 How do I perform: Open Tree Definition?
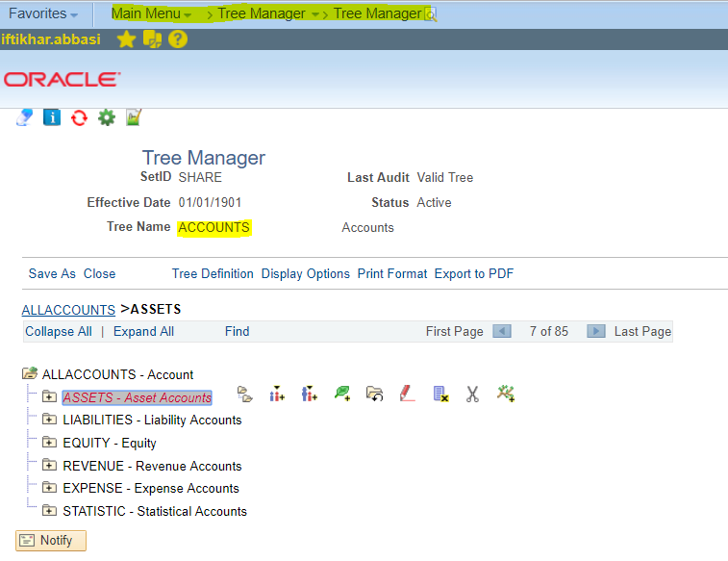coord(213,273)
